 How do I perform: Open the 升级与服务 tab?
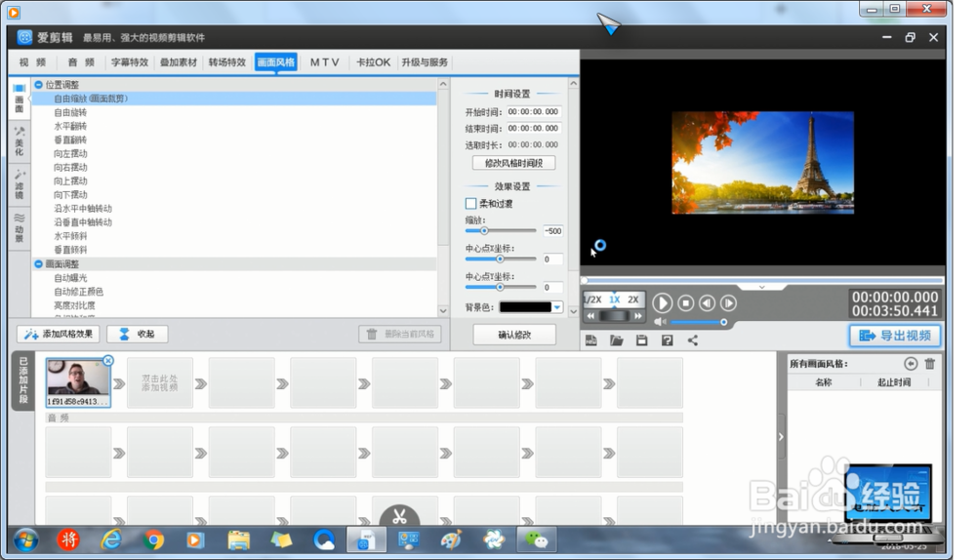coord(425,62)
